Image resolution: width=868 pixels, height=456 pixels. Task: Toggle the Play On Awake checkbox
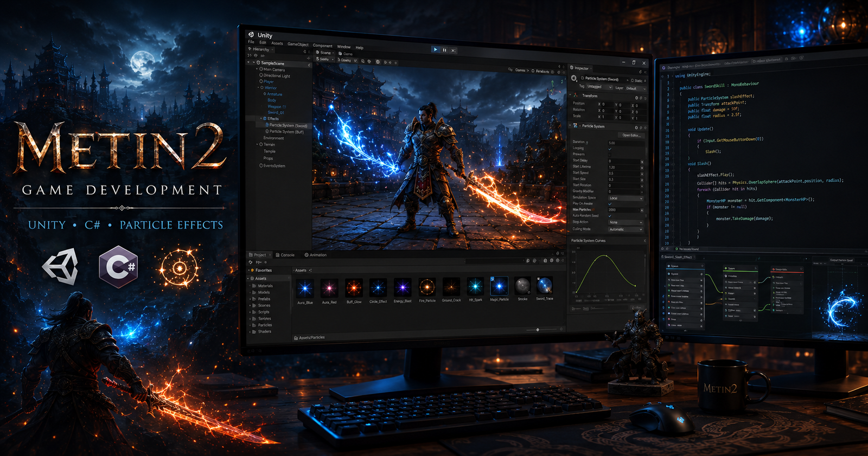(x=610, y=204)
